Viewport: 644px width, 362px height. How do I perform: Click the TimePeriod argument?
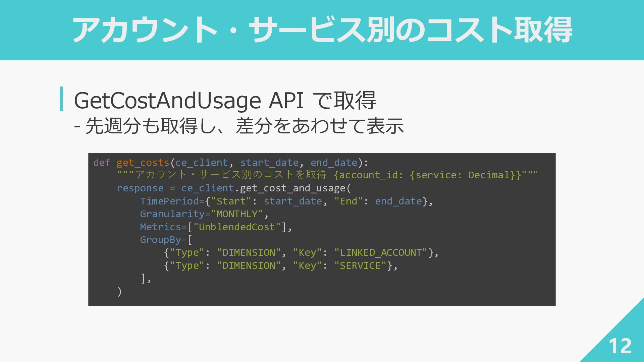[169, 201]
